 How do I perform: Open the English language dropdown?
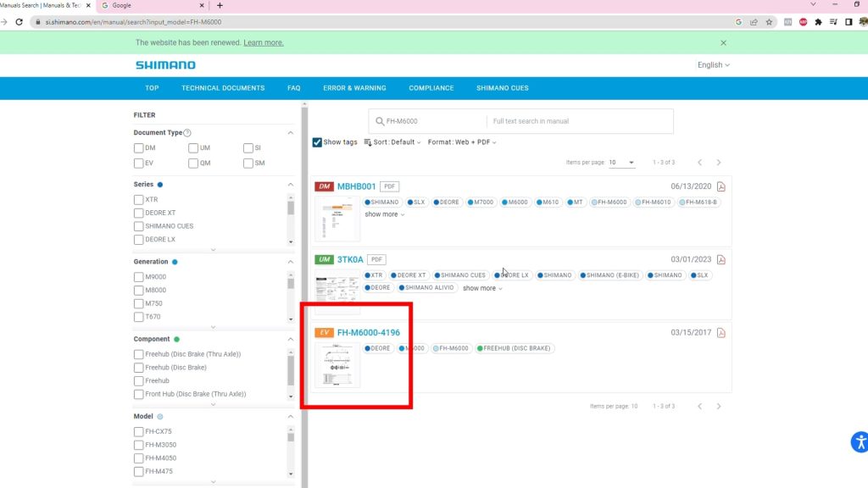coord(714,64)
